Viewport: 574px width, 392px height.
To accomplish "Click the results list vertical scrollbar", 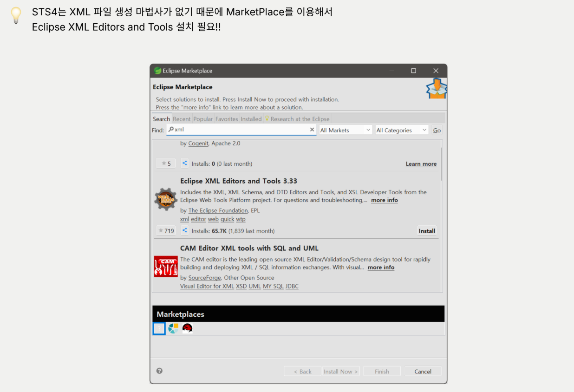I will (441, 164).
